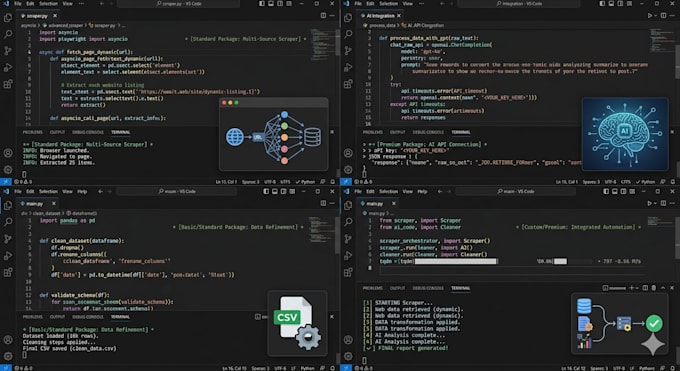Viewport: 680px width, 371px height.
Task: Switch to OUTPUT tab in Data Refinement panel
Action: (57, 317)
